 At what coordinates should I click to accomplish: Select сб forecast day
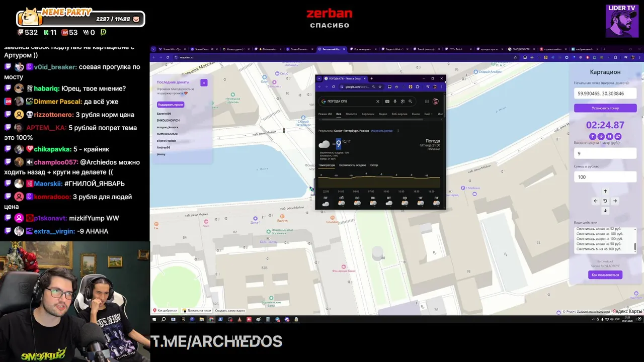(x=342, y=201)
